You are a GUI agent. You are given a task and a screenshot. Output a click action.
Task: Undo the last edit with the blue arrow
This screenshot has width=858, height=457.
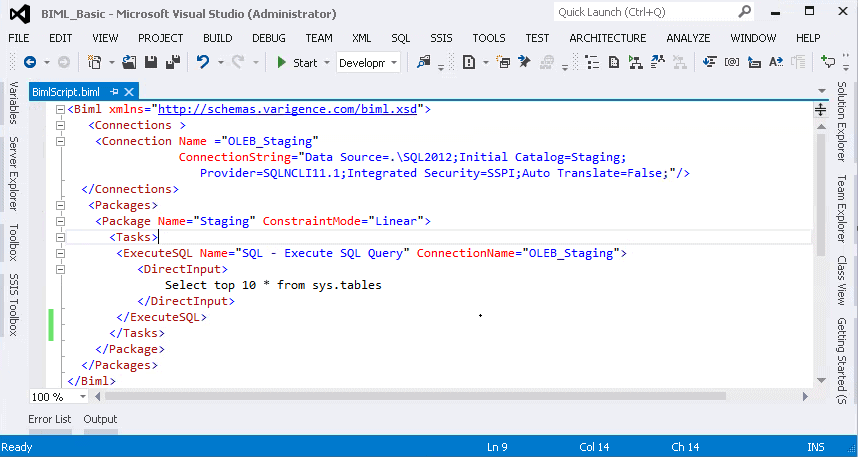(203, 62)
